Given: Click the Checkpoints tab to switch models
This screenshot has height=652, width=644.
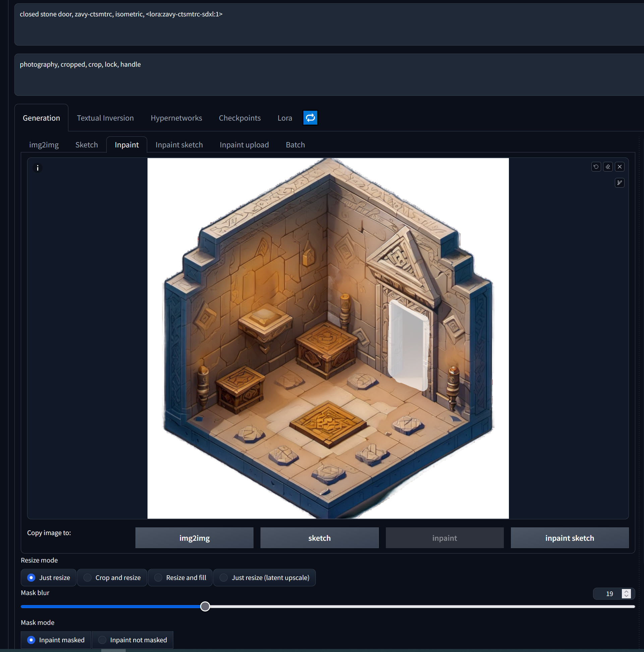Looking at the screenshot, I should click(x=239, y=117).
